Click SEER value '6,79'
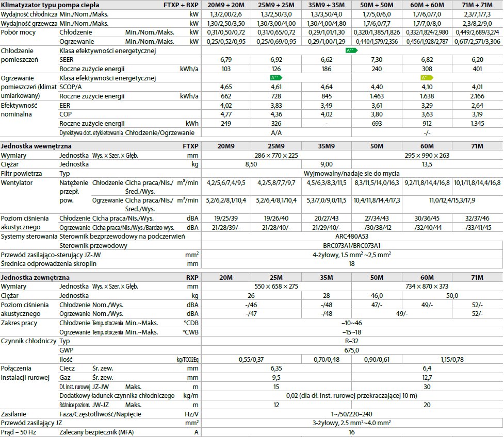Screen dimensions: 504x437 (x=226, y=60)
